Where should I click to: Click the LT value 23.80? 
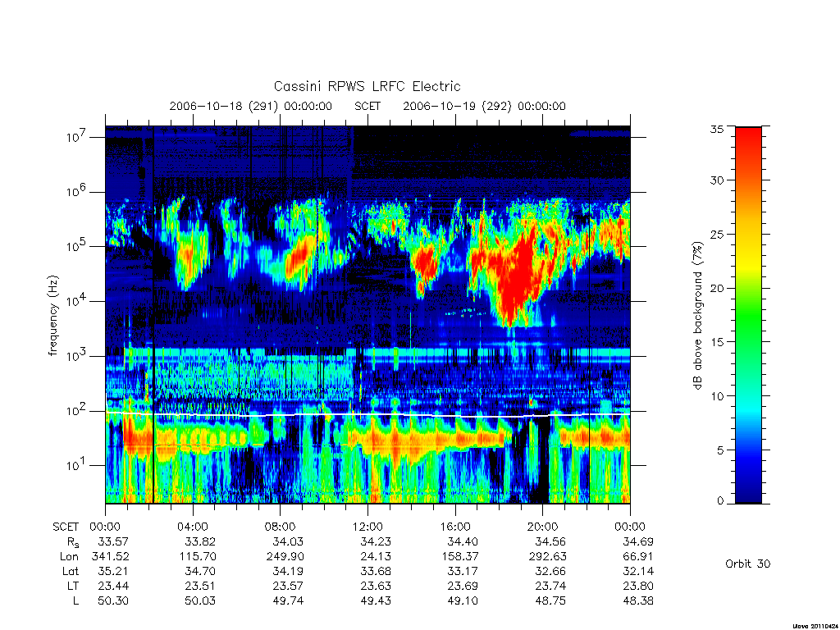[x=637, y=586]
